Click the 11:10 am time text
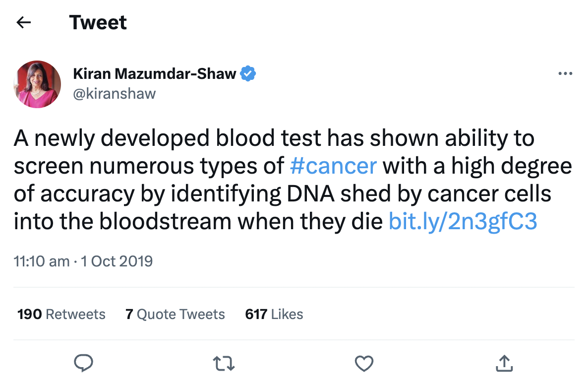 pos(42,261)
